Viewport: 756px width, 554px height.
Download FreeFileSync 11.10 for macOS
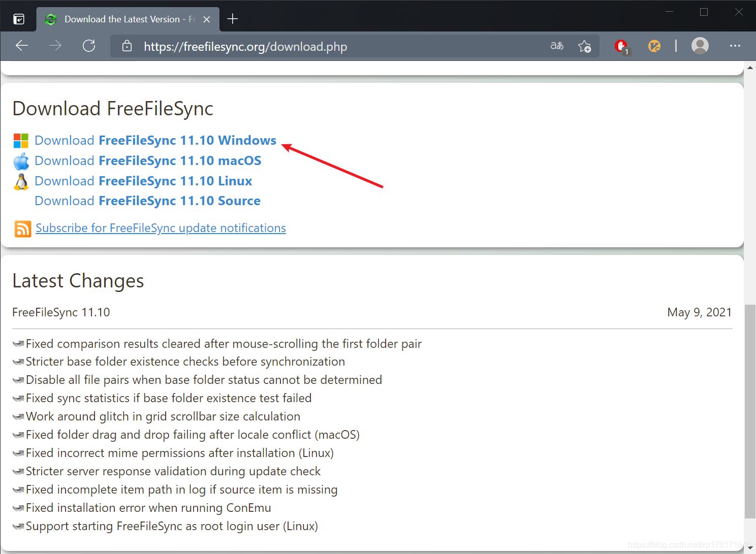(148, 160)
